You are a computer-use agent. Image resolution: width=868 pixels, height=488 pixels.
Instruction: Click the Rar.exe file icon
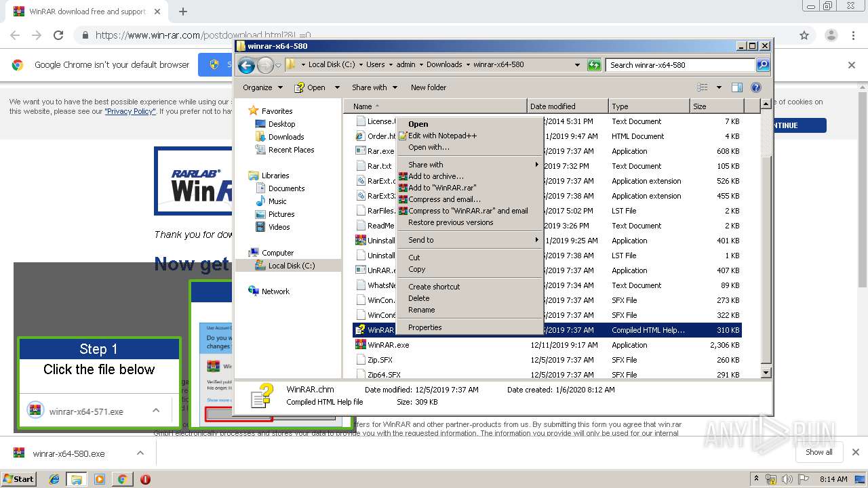pos(361,151)
